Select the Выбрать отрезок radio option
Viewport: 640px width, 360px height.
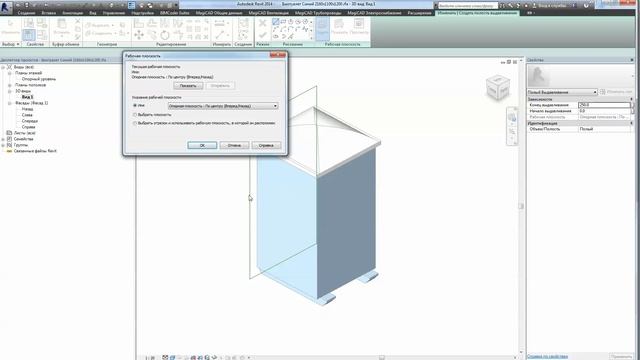coord(135,123)
